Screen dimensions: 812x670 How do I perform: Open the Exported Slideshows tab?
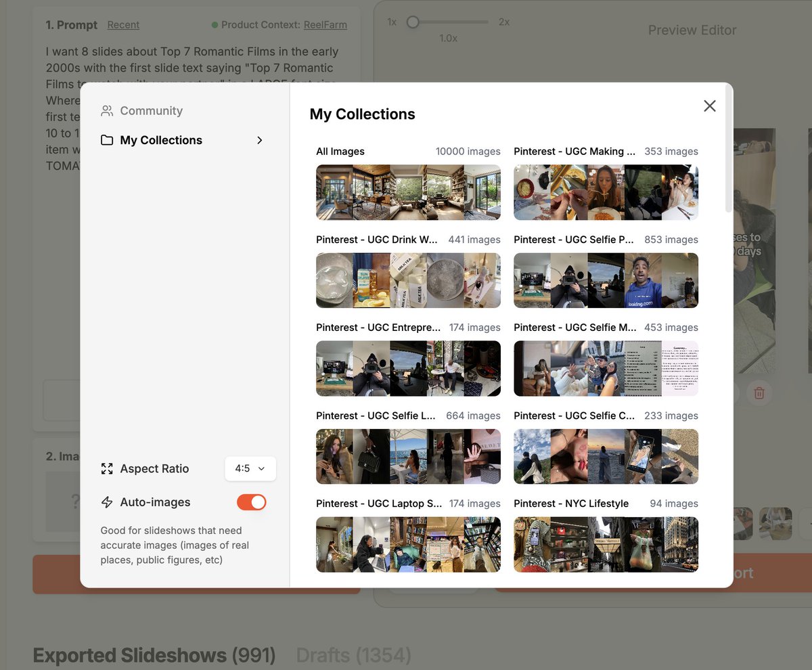coord(154,655)
